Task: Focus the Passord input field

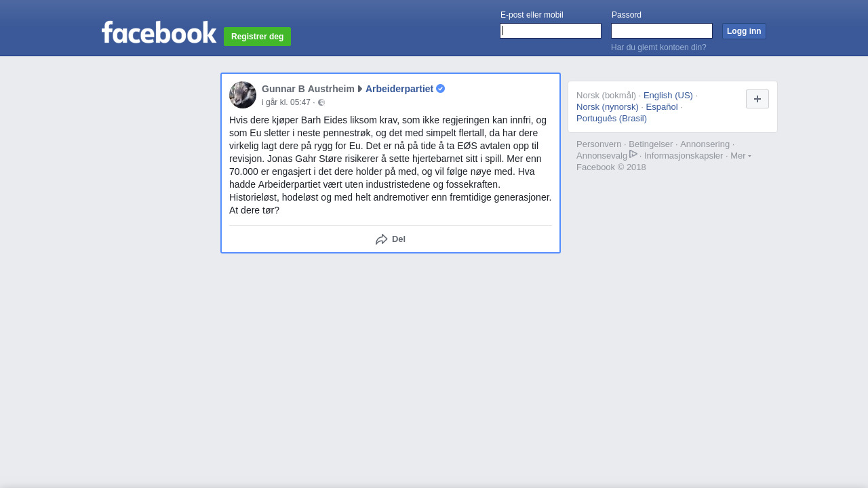Action: point(662,31)
